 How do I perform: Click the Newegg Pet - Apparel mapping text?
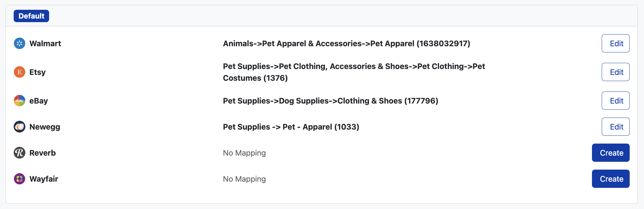click(291, 127)
